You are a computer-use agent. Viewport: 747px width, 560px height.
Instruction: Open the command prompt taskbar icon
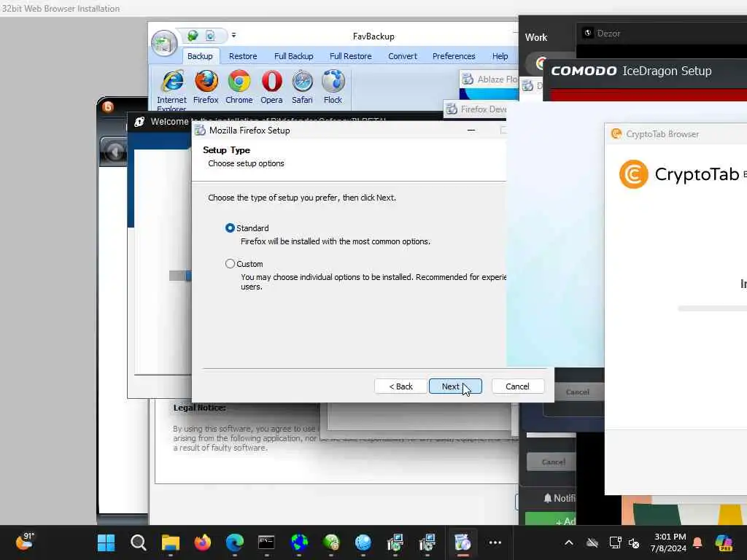266,542
